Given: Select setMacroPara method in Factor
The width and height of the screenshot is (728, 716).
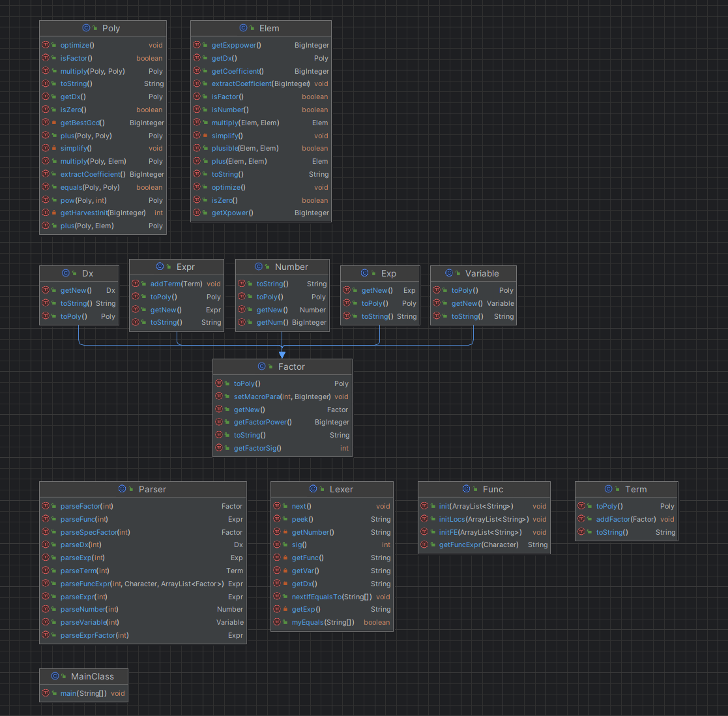Looking at the screenshot, I should [x=282, y=396].
